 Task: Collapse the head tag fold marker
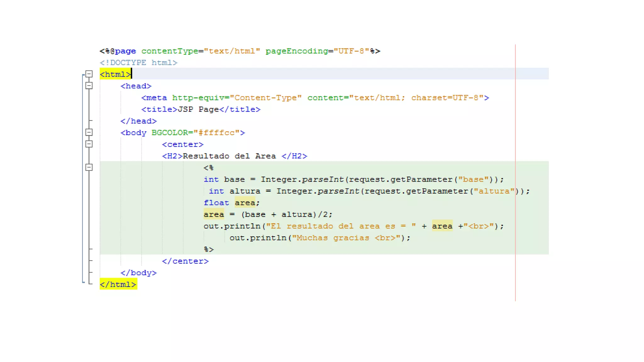pyautogui.click(x=89, y=86)
